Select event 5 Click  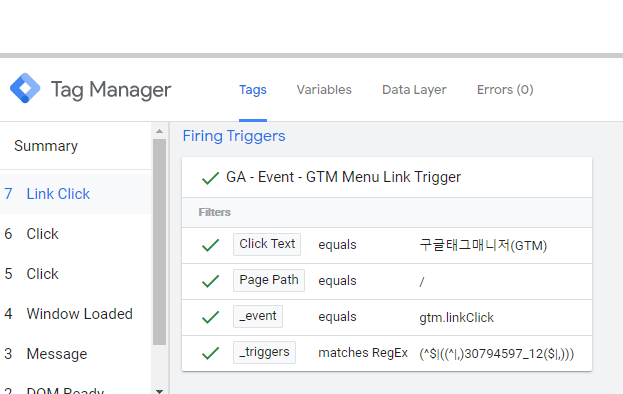point(75,274)
